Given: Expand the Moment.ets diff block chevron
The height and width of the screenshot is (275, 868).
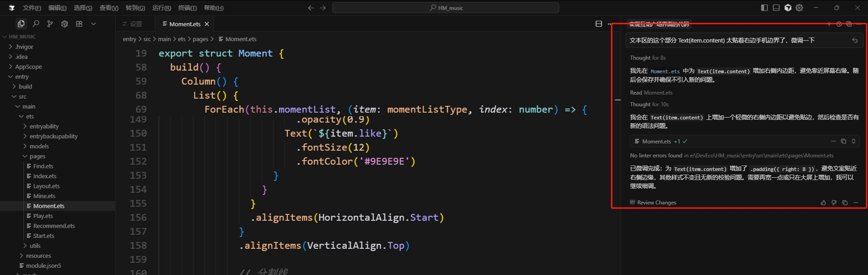Looking at the screenshot, I should pyautogui.click(x=854, y=141).
